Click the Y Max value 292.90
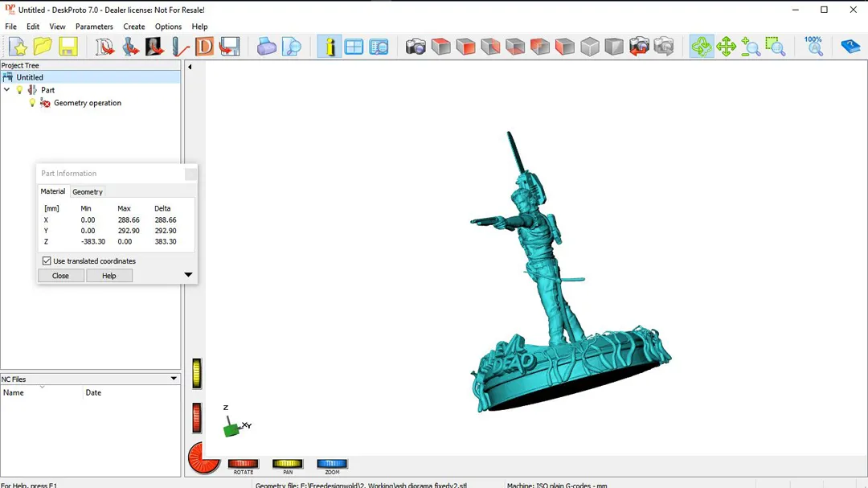868x488 pixels. pyautogui.click(x=129, y=231)
